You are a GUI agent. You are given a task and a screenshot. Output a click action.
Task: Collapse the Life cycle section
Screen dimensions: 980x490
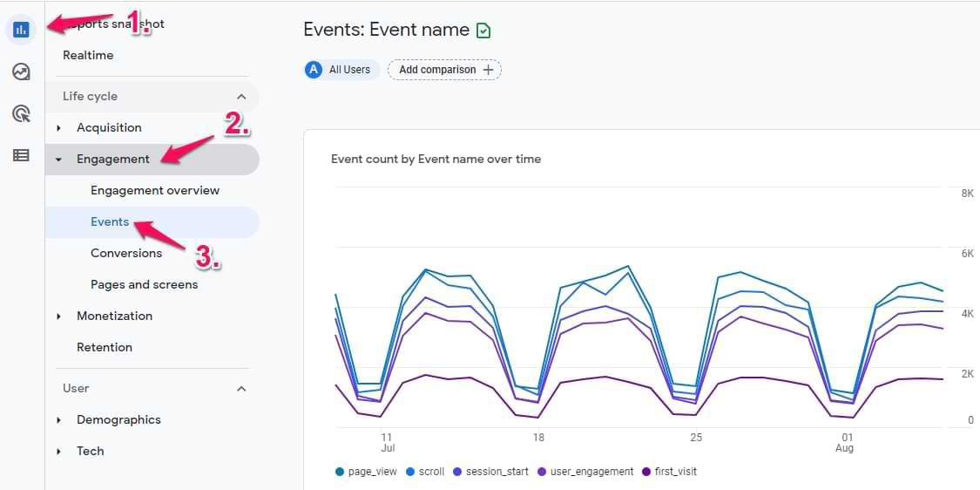(x=241, y=97)
